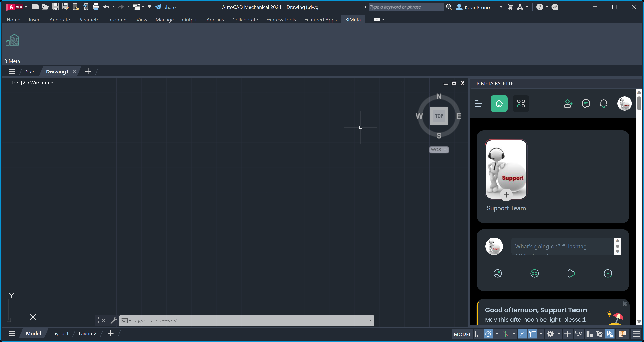Open command line customize wrench
Screen dimensions: 644x342
click(113, 320)
